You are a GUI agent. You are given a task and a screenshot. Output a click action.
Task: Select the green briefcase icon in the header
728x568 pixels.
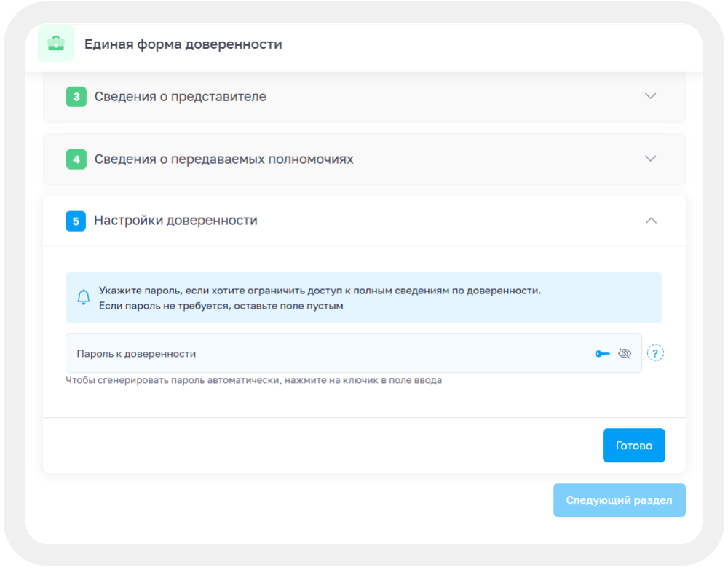tap(56, 44)
